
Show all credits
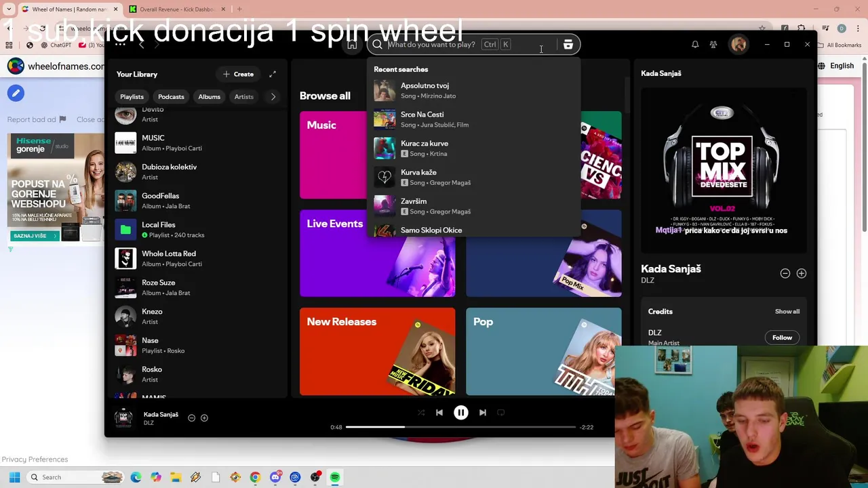787,312
